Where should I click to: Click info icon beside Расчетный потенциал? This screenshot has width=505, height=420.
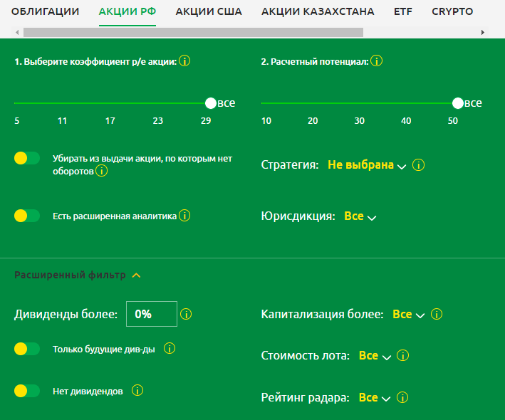pos(377,61)
